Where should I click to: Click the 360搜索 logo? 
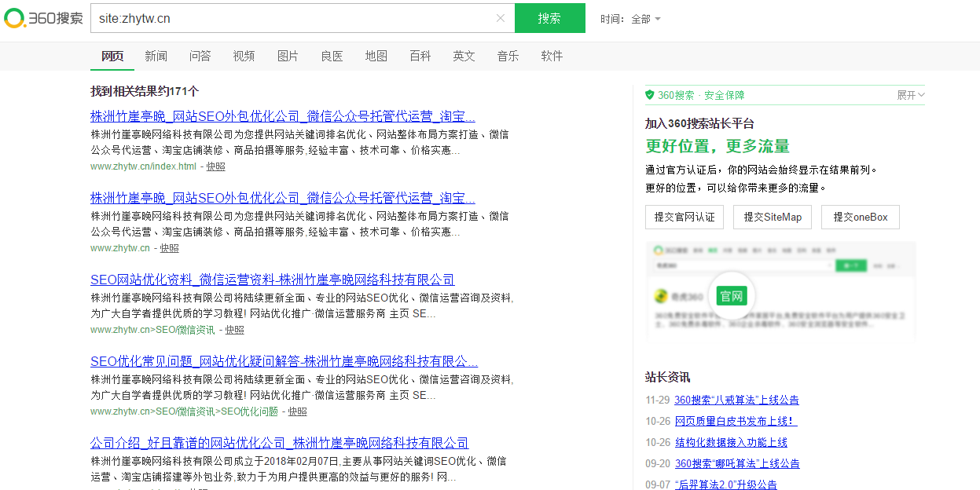pyautogui.click(x=43, y=18)
